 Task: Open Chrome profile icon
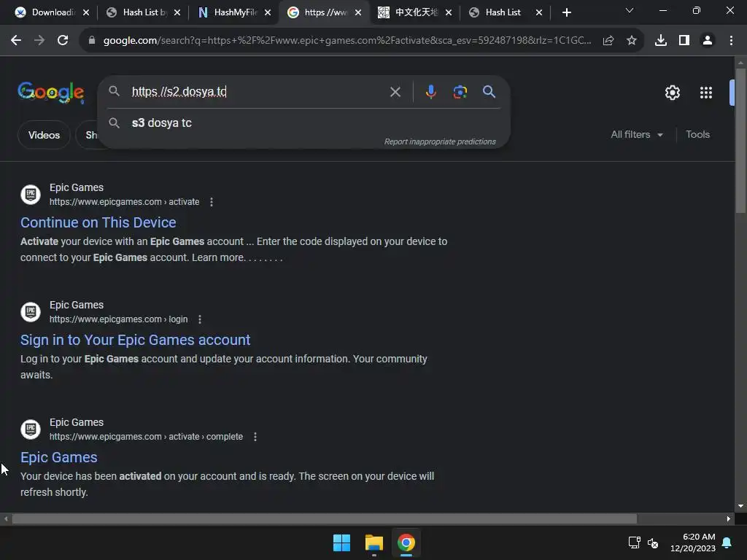(708, 41)
